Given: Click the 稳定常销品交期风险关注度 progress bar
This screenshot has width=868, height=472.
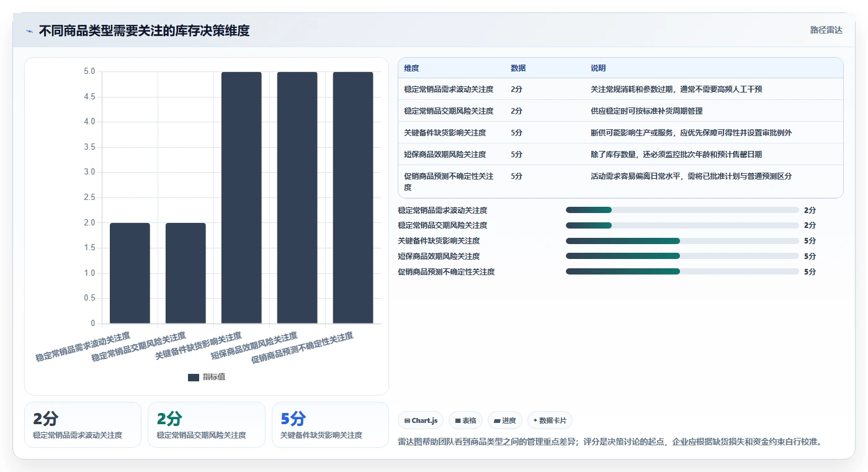Looking at the screenshot, I should pos(682,225).
